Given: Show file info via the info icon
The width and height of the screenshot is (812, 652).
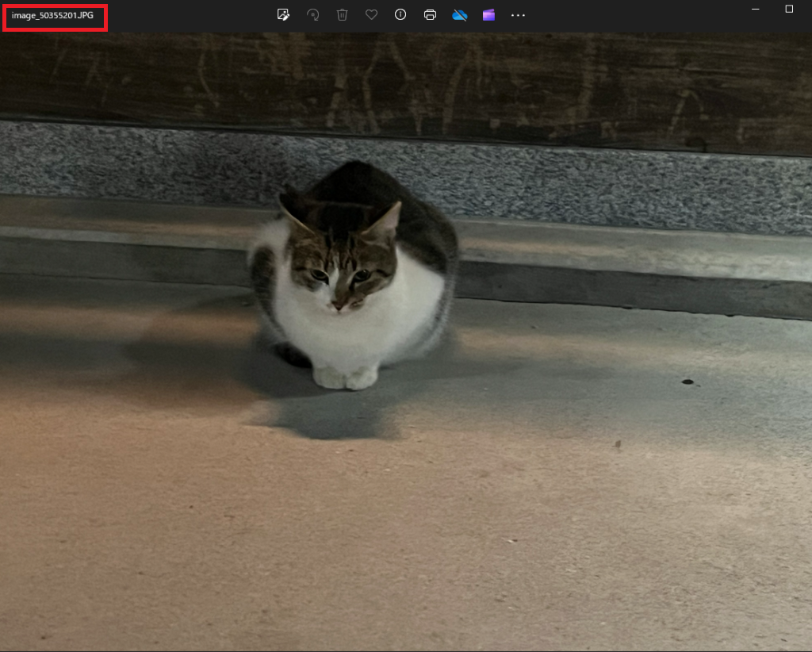Looking at the screenshot, I should [x=400, y=15].
